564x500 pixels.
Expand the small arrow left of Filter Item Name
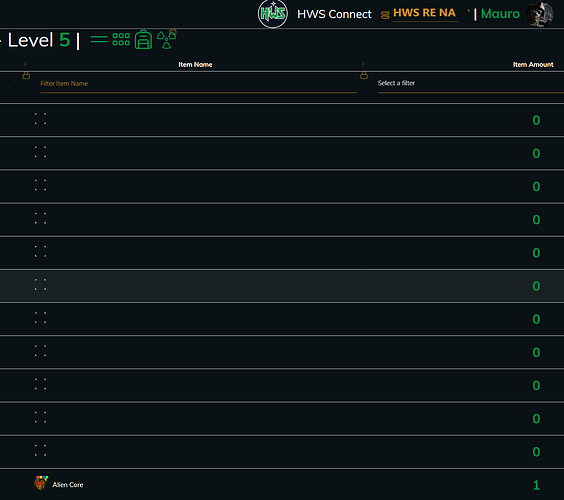click(14, 87)
